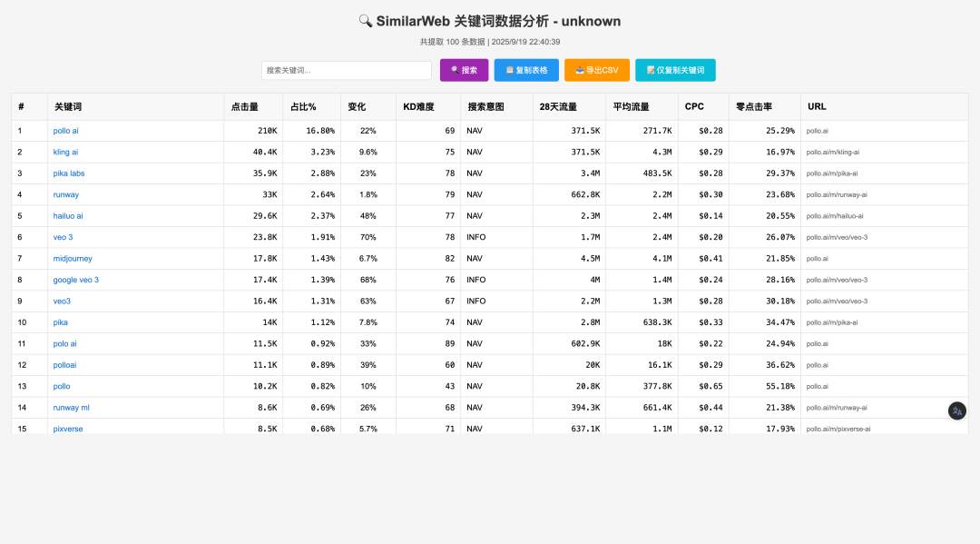The height and width of the screenshot is (544, 980).
Task: Select the KD difficulty value 89
Action: click(450, 343)
